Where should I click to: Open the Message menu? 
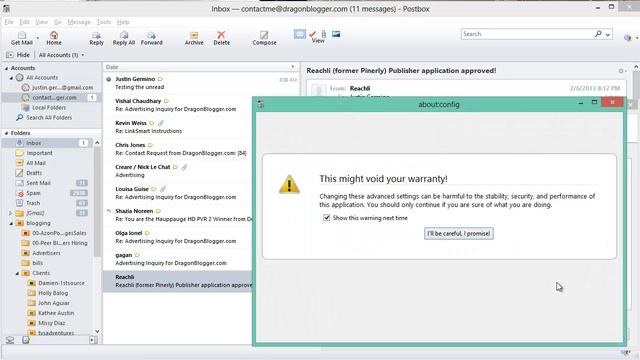pyautogui.click(x=79, y=22)
